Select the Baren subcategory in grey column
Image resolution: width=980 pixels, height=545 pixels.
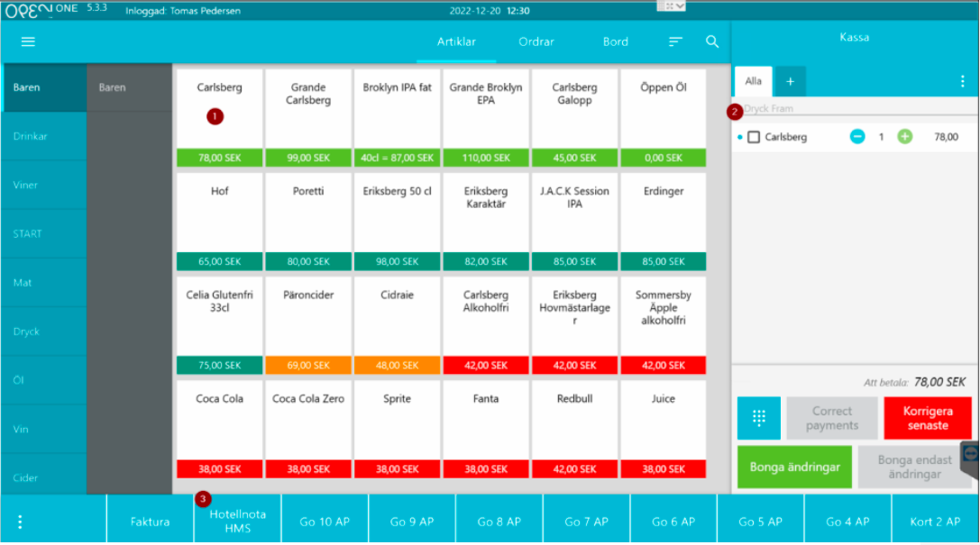click(x=130, y=87)
